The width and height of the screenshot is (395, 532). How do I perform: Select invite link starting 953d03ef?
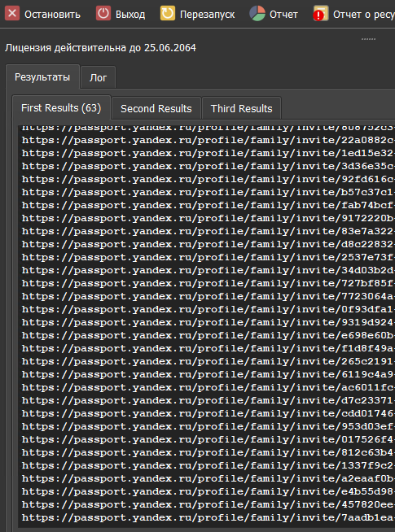coord(208,426)
